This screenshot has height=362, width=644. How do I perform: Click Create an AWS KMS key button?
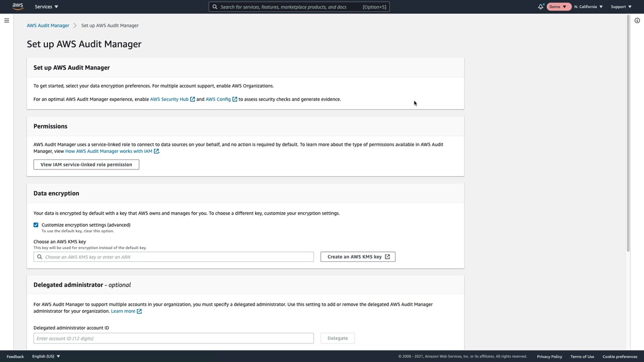[x=358, y=257]
